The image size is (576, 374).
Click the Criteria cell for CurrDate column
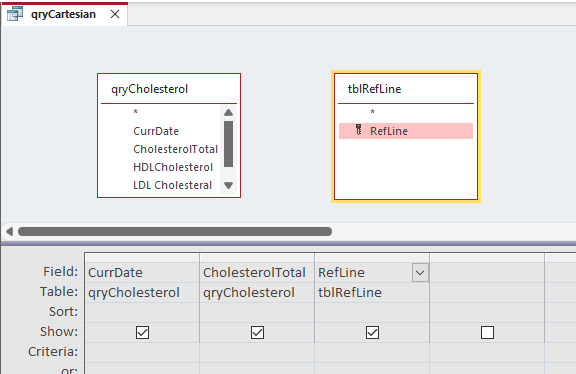[x=142, y=352]
